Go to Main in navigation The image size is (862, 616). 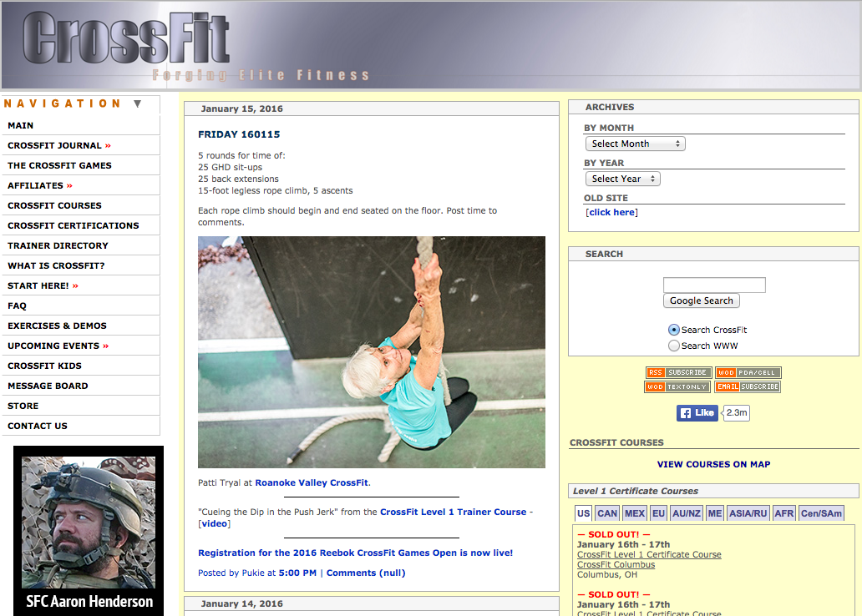pyautogui.click(x=81, y=125)
